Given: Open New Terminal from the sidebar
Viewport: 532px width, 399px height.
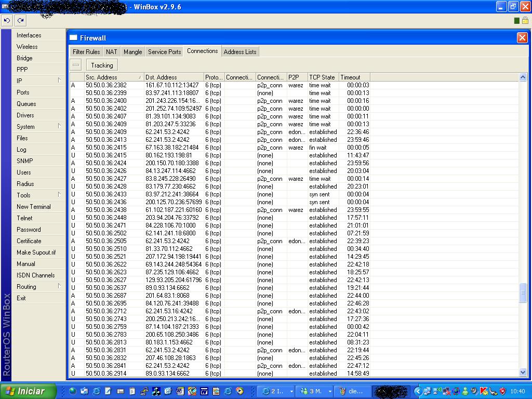Looking at the screenshot, I should pos(38,206).
